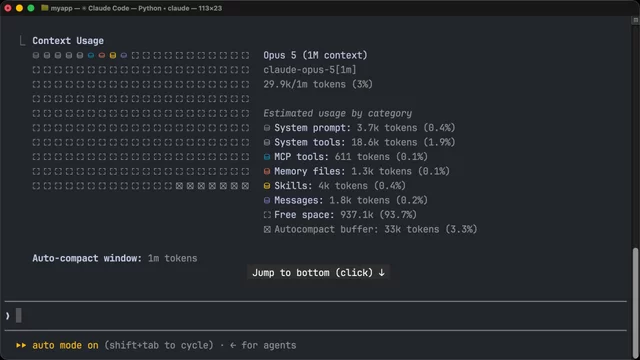The width and height of the screenshot is (640, 360).
Task: Click the window title 'myapp — Claude Code'
Action: (x=136, y=8)
